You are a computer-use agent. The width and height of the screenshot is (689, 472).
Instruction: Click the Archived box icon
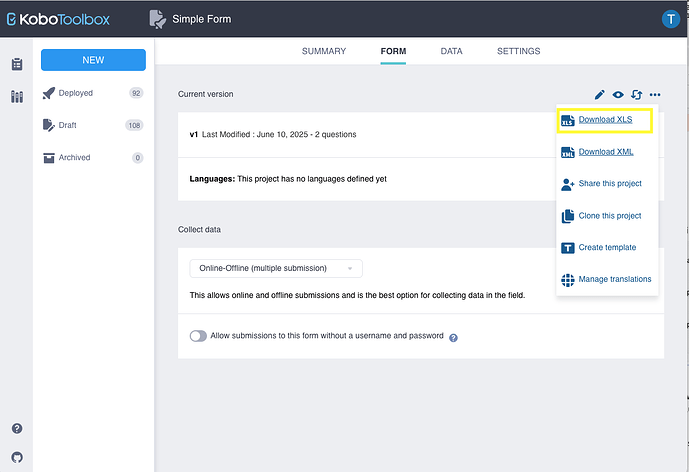(x=49, y=158)
